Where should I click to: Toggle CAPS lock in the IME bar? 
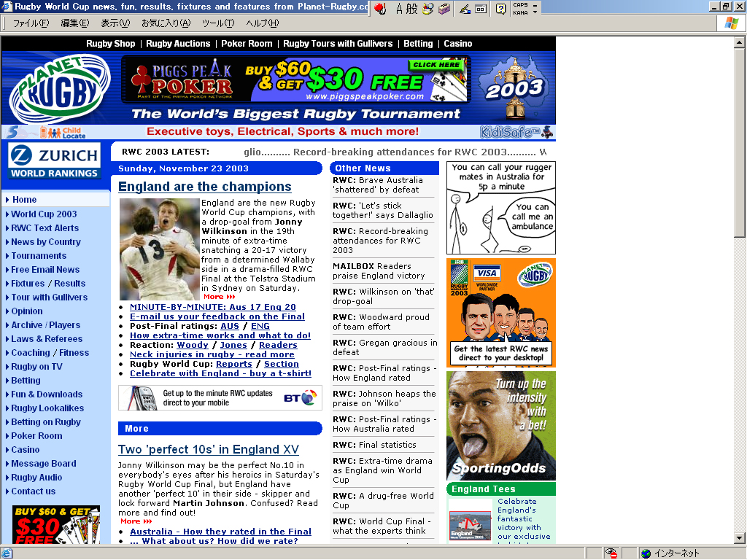[x=520, y=5]
